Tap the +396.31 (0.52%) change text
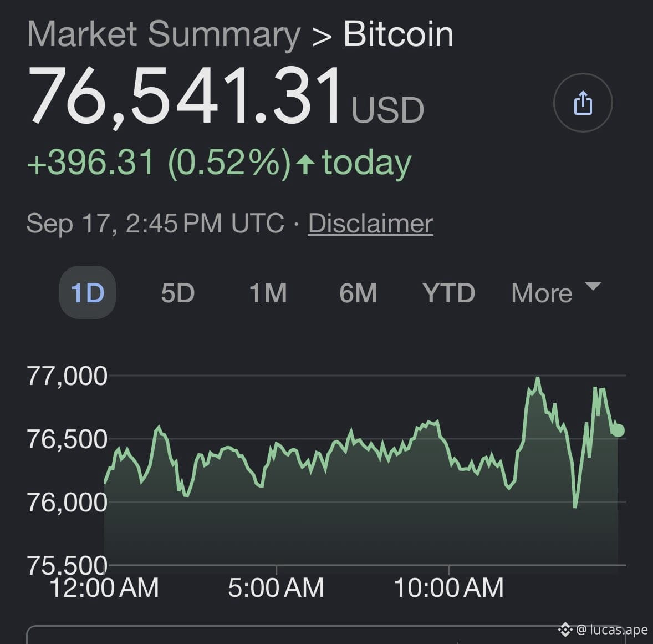653x644 pixels. (x=159, y=164)
